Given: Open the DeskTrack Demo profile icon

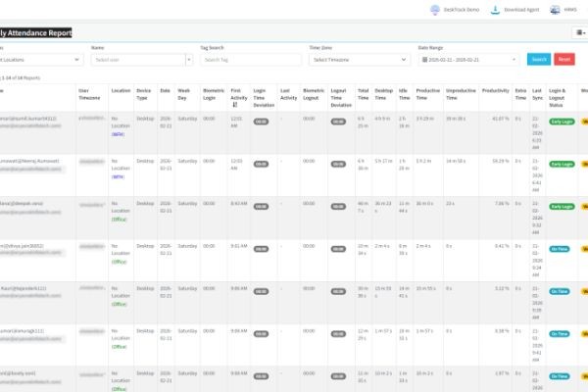Looking at the screenshot, I should [434, 10].
